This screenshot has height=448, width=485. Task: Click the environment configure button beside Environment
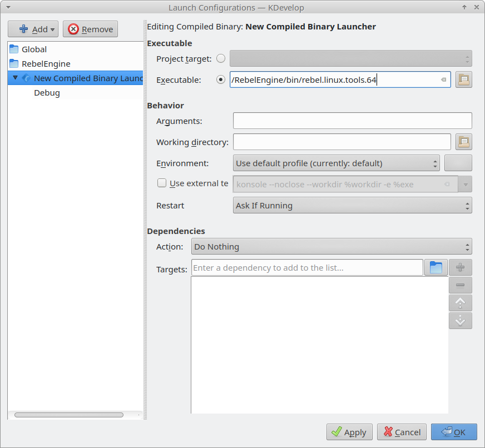pyautogui.click(x=458, y=163)
